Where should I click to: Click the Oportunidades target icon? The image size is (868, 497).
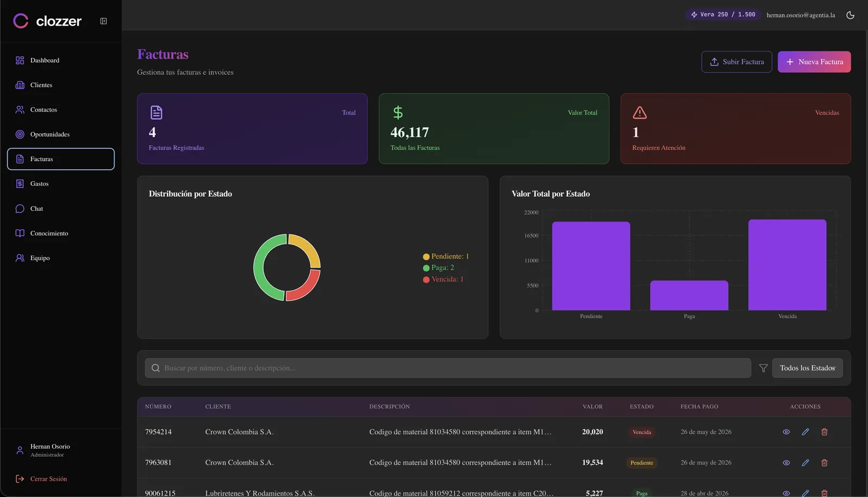[20, 134]
